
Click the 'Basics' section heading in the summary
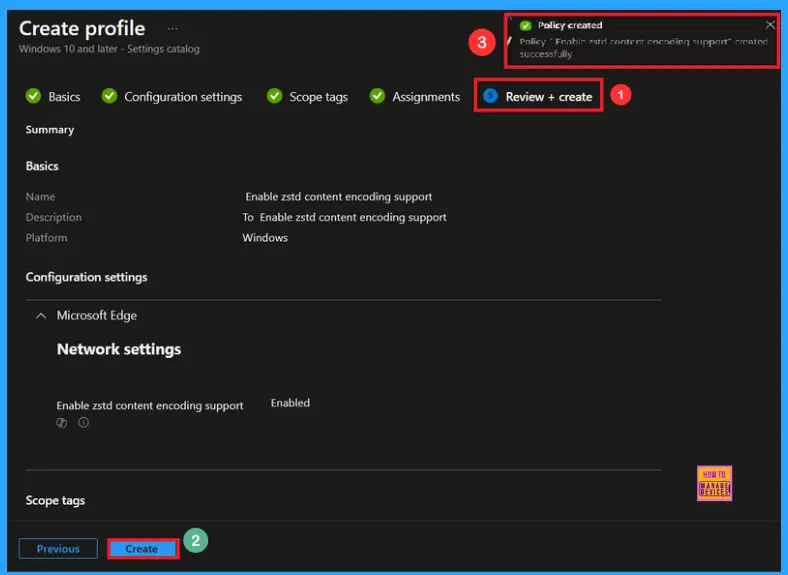(x=42, y=166)
